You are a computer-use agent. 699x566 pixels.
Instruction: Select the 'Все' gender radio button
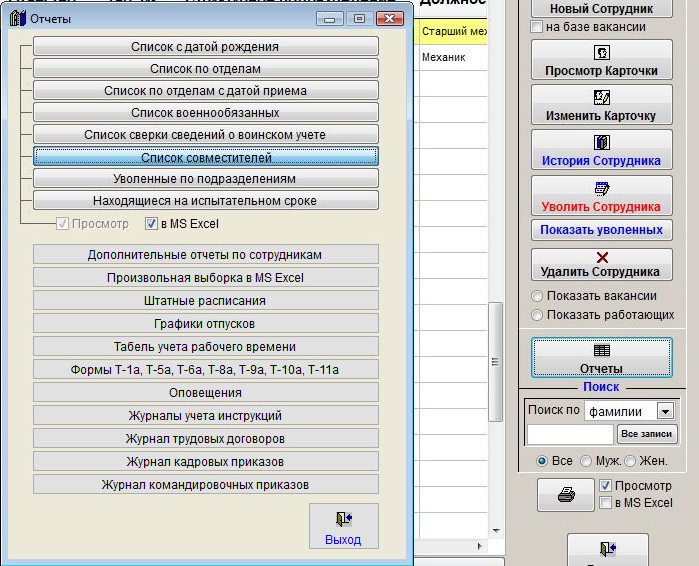tap(542, 461)
